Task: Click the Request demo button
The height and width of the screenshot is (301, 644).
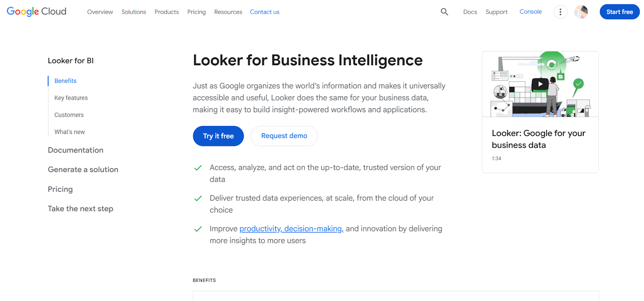Action: point(284,136)
